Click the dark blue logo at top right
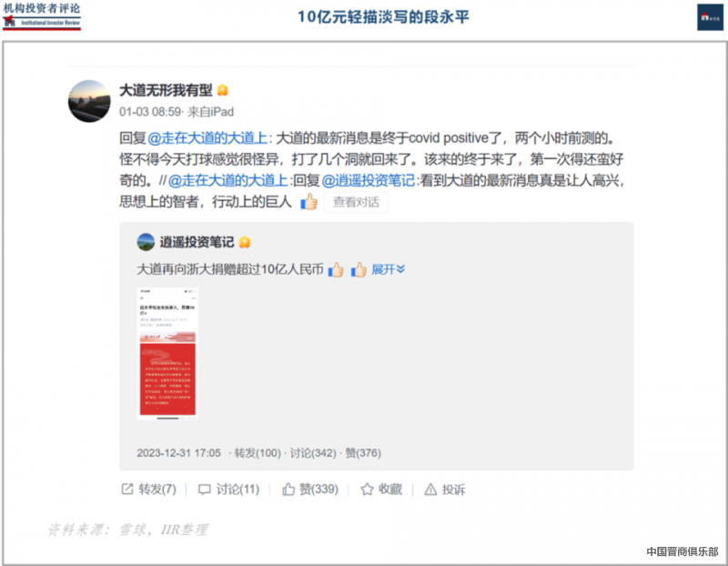Viewport: 728px width, 566px height. [x=710, y=17]
